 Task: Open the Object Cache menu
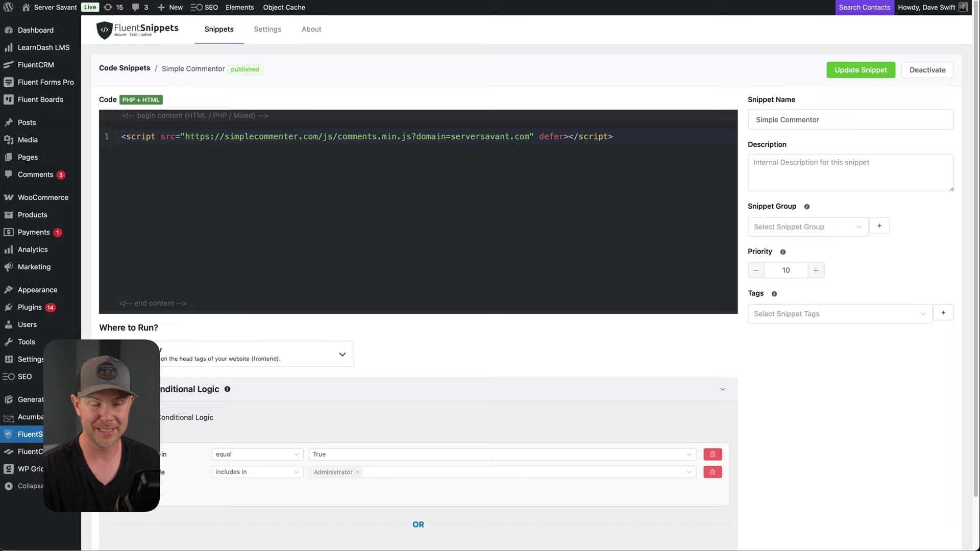284,7
